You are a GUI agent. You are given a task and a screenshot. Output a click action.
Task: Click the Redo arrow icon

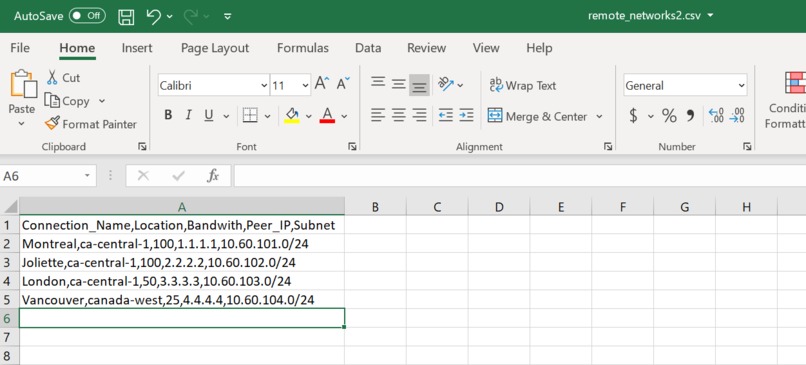[191, 16]
